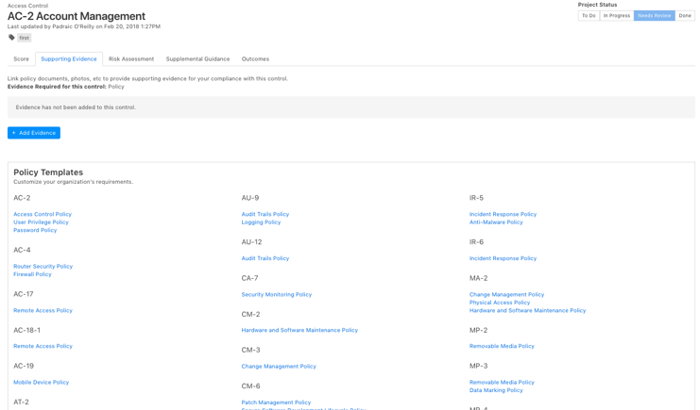Set project status to To Do
Viewport: 700px width, 410px height.
pos(588,16)
